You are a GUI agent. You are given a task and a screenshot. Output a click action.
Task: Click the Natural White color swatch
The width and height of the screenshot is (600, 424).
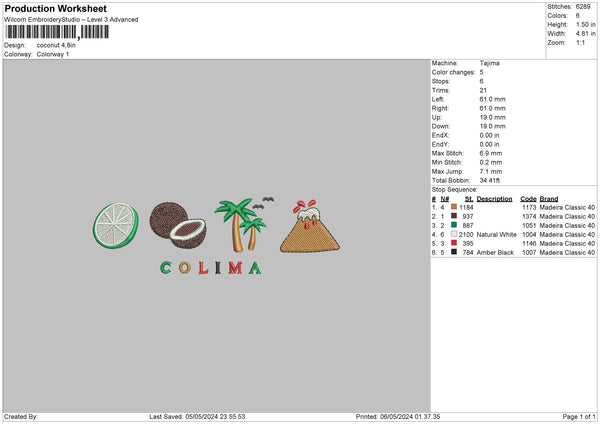tap(454, 234)
